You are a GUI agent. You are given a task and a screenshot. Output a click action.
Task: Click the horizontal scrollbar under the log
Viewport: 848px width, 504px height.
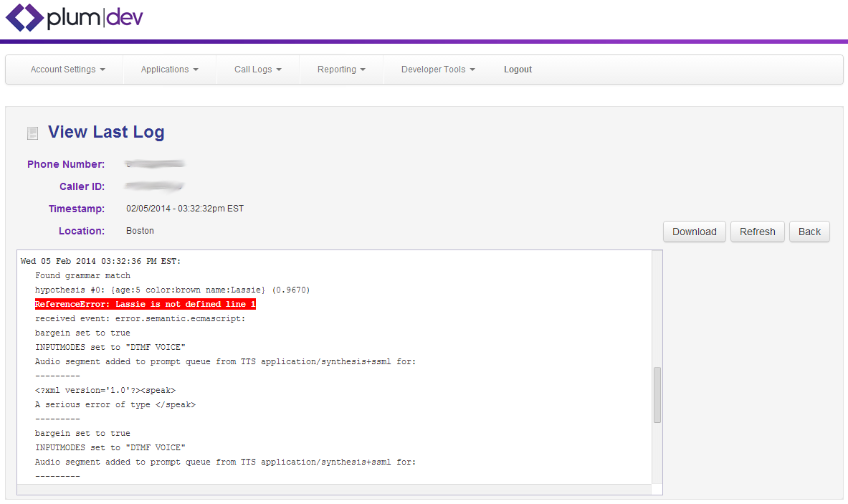pos(334,490)
